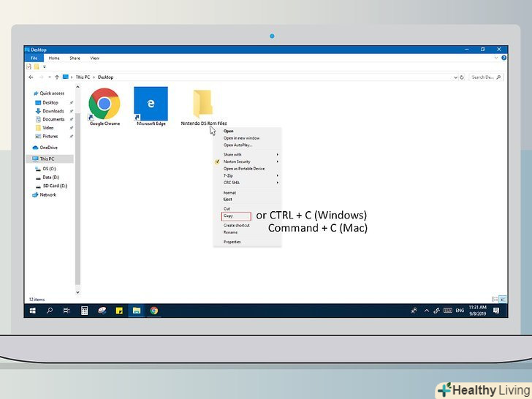Image resolution: width=532 pixels, height=399 pixels.
Task: Click Desktop in the address breadcrumb
Action: pyautogui.click(x=105, y=77)
